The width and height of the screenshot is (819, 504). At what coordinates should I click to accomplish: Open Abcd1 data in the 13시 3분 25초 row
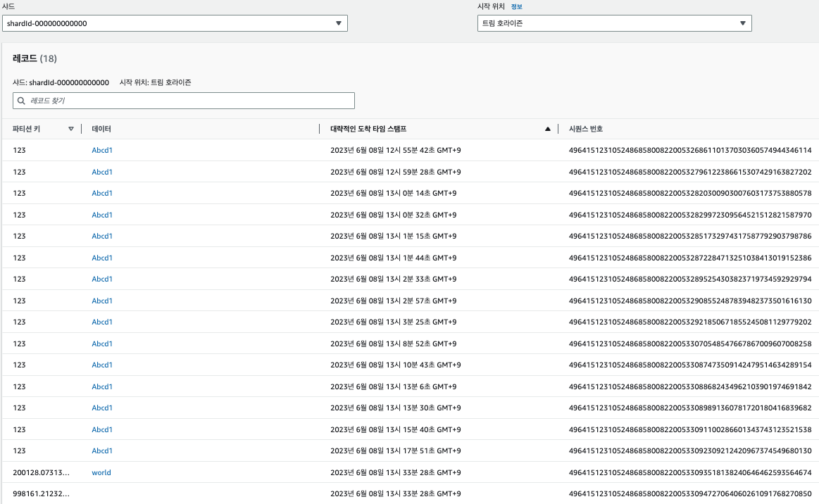(102, 322)
